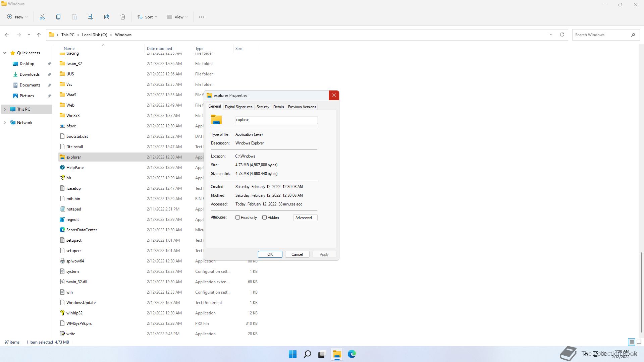Click File Explorer taskbar icon

click(x=337, y=354)
